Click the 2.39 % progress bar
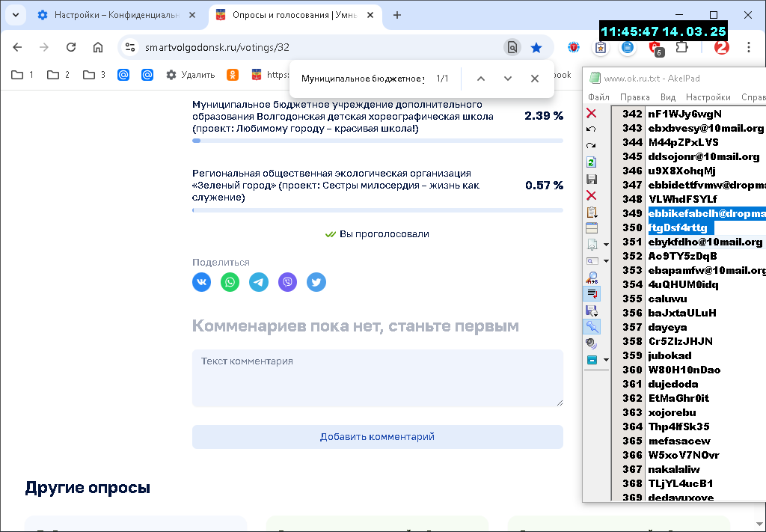The image size is (766, 532). 377,141
